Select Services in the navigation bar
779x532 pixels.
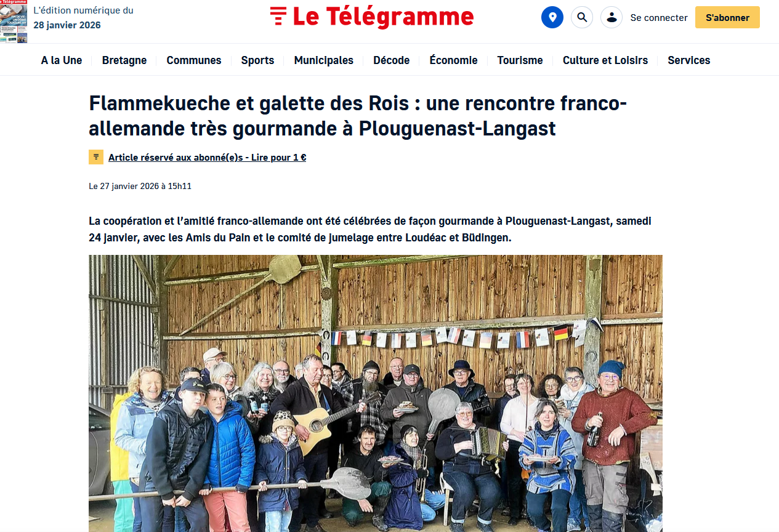(689, 60)
